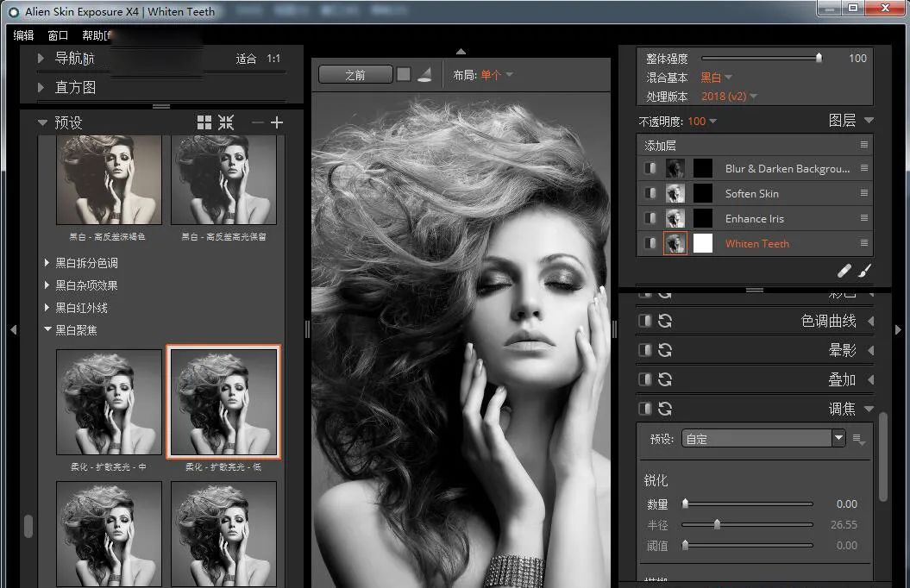Open the 窗口 menu

coord(58,35)
